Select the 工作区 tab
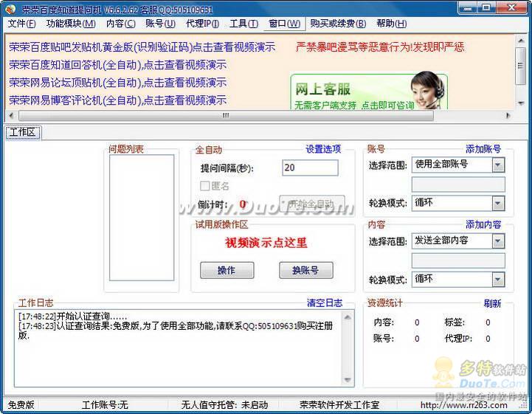 tap(22, 132)
